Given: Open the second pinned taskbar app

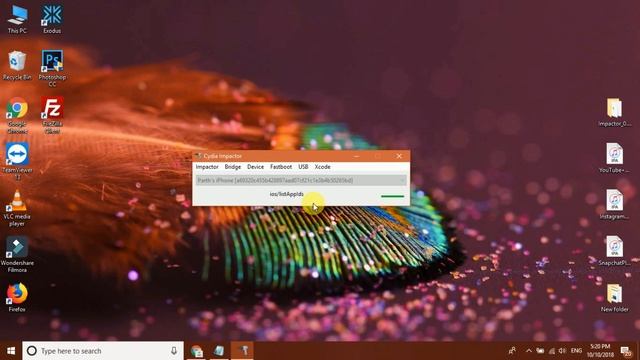Looking at the screenshot, I should pos(219,351).
